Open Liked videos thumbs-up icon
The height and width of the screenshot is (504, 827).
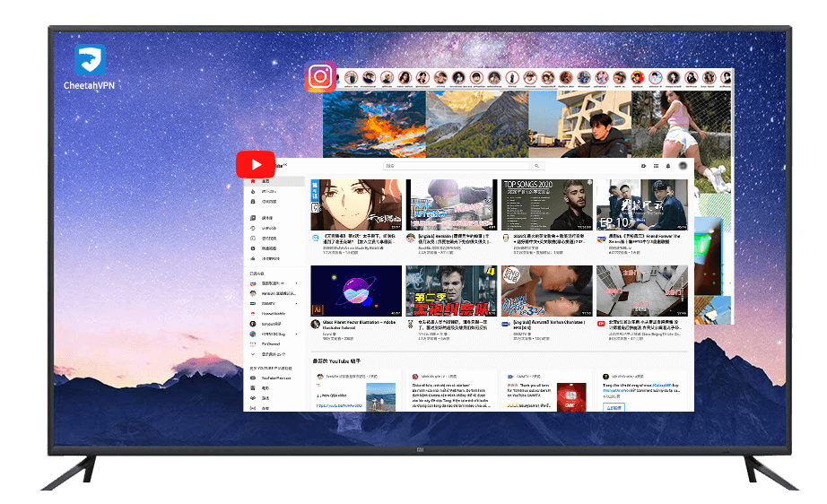click(253, 258)
